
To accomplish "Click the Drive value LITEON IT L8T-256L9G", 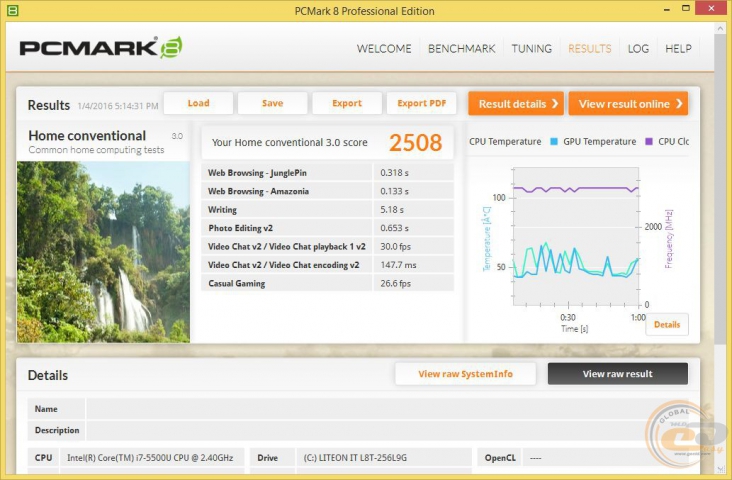I will [355, 458].
